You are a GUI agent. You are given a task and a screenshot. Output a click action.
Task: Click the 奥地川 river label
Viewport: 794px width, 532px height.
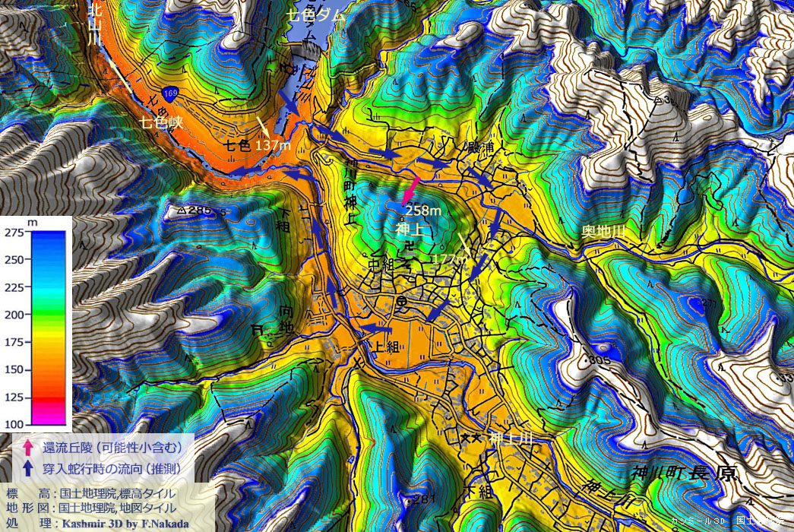[603, 229]
